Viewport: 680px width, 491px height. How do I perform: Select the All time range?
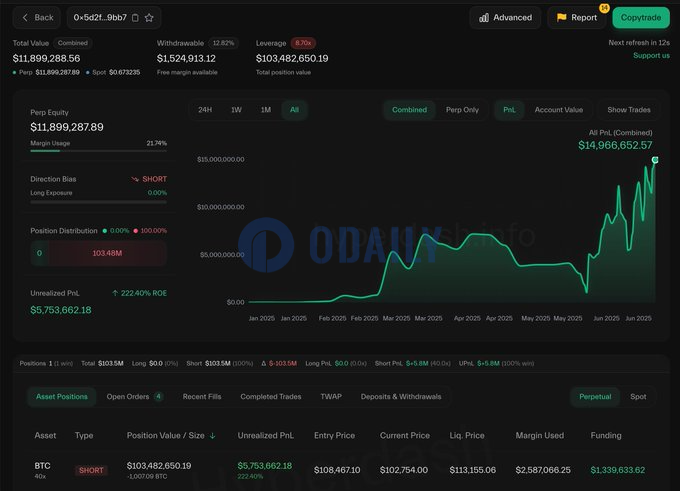(294, 110)
